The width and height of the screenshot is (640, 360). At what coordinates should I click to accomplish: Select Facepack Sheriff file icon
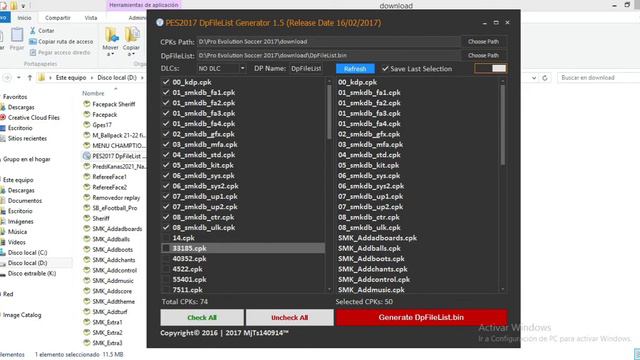(87, 104)
